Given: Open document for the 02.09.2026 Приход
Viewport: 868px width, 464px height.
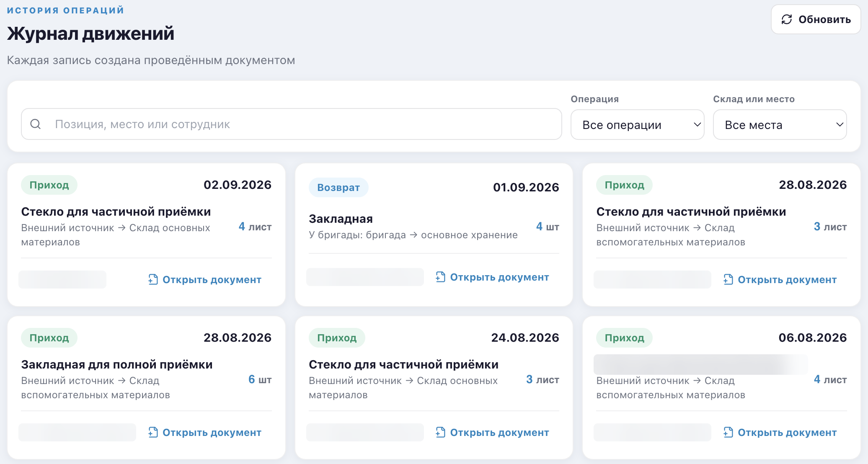Looking at the screenshot, I should point(204,280).
